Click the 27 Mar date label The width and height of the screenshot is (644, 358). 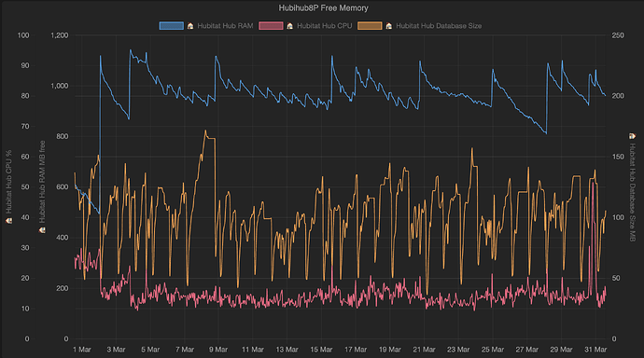click(x=527, y=350)
